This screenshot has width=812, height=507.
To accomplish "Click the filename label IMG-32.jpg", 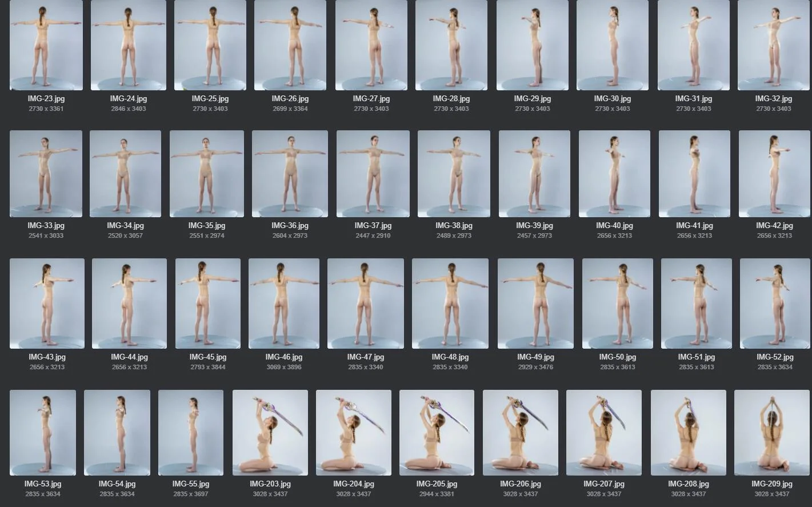I will click(x=774, y=99).
